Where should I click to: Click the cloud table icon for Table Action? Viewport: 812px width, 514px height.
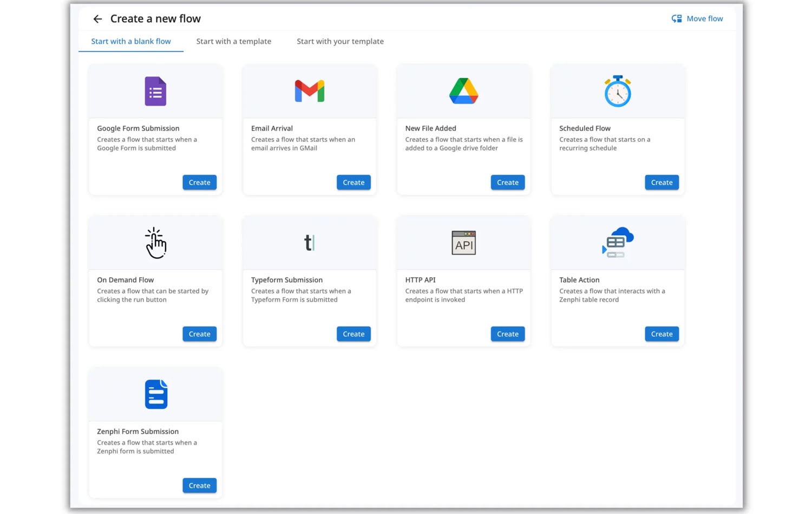pyautogui.click(x=617, y=242)
